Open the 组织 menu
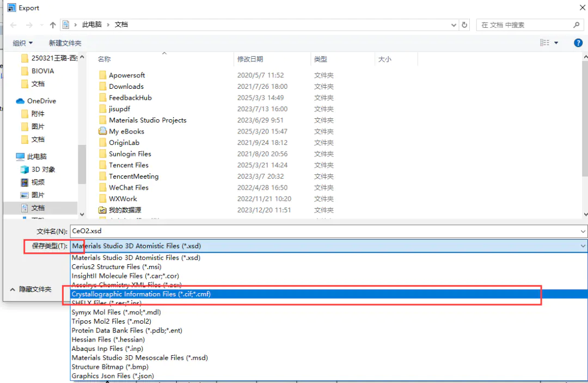Viewport: 588px width, 383px height. coord(22,42)
